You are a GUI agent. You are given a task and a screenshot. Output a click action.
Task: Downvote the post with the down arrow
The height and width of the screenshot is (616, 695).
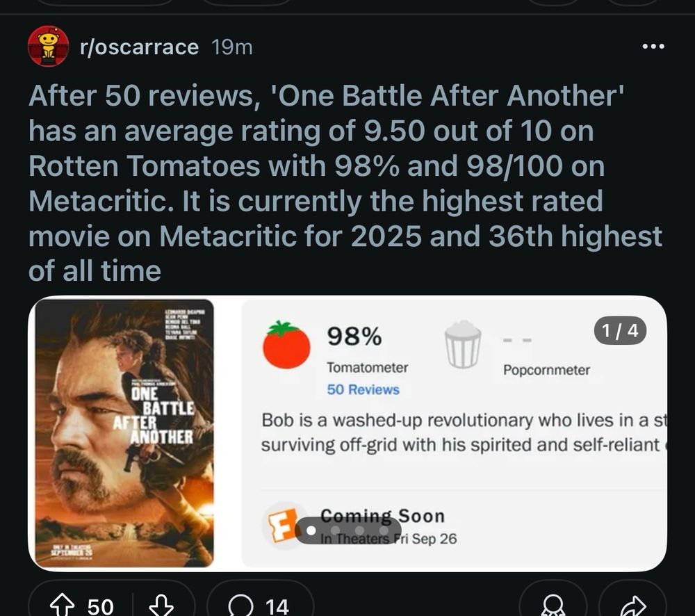coord(163,606)
